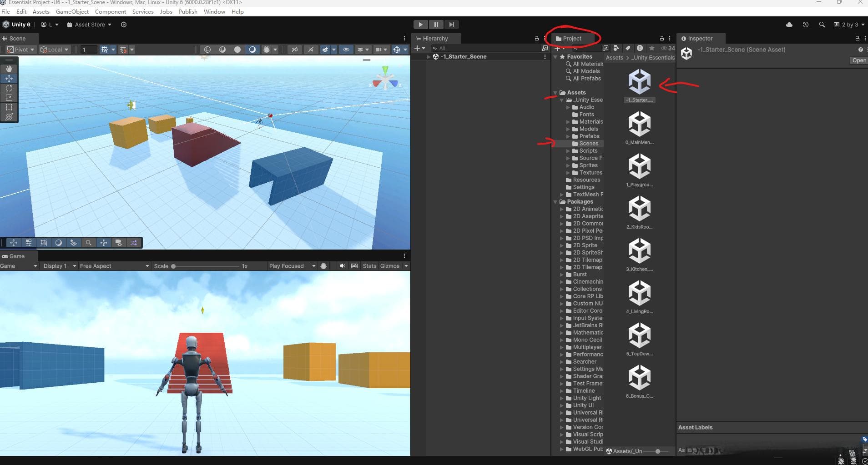Open the Pivot handle position dropdown

[x=20, y=50]
